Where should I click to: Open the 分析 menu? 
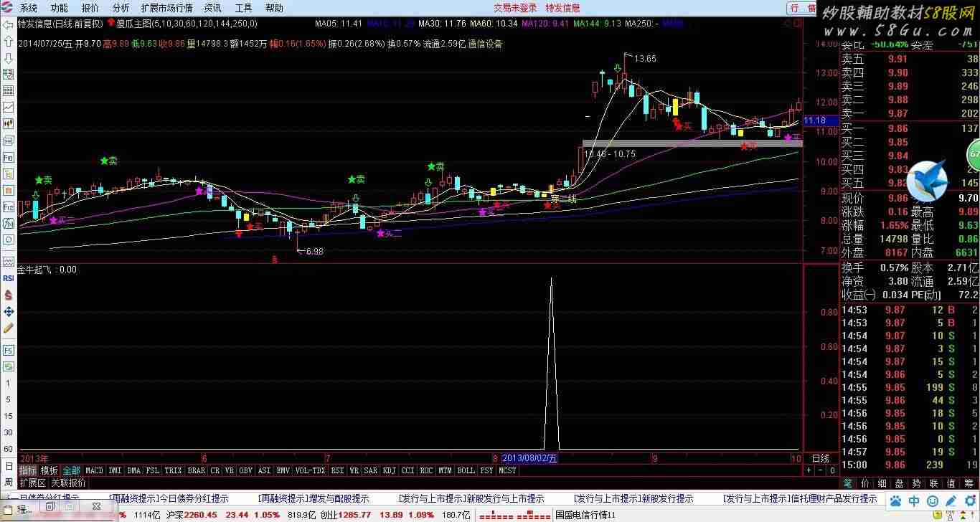[x=121, y=8]
